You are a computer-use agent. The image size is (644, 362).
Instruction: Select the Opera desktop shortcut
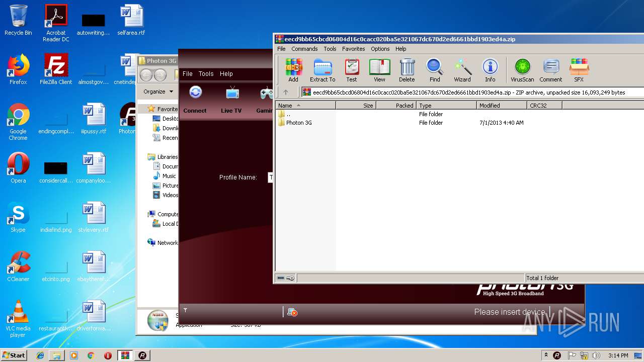tap(18, 168)
